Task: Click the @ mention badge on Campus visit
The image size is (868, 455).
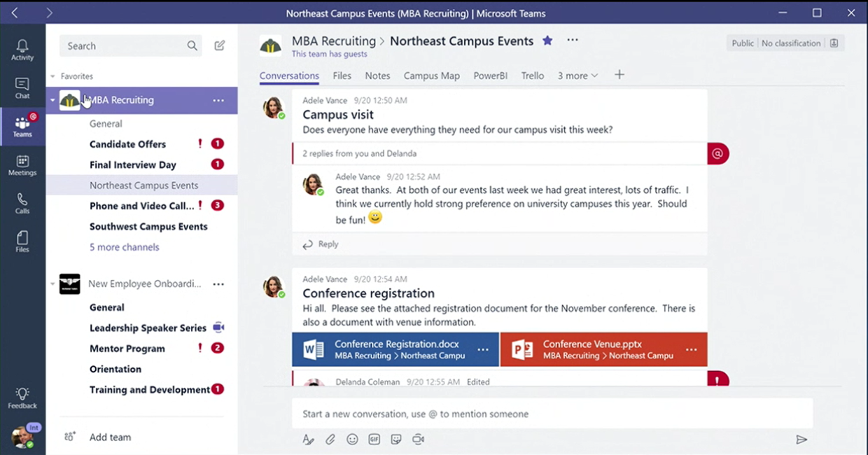Action: [717, 153]
